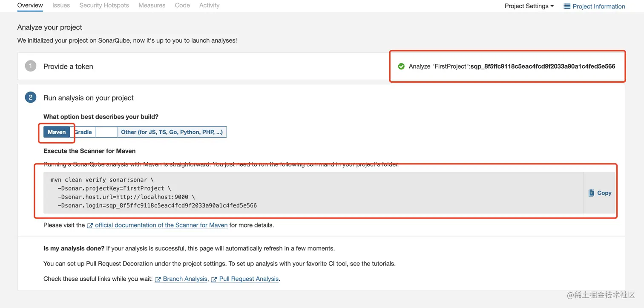Click the blank build option between Gradle and Other
Screen dimensions: 644x308
[x=106, y=132]
